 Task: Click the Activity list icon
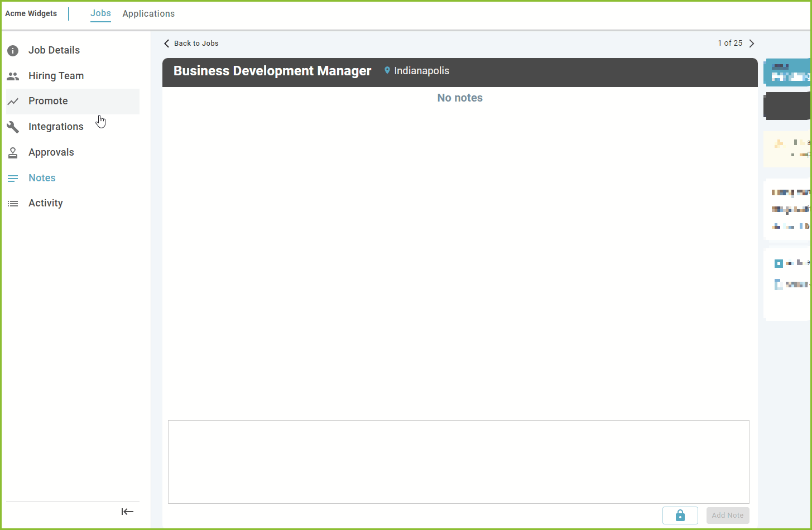pyautogui.click(x=13, y=204)
